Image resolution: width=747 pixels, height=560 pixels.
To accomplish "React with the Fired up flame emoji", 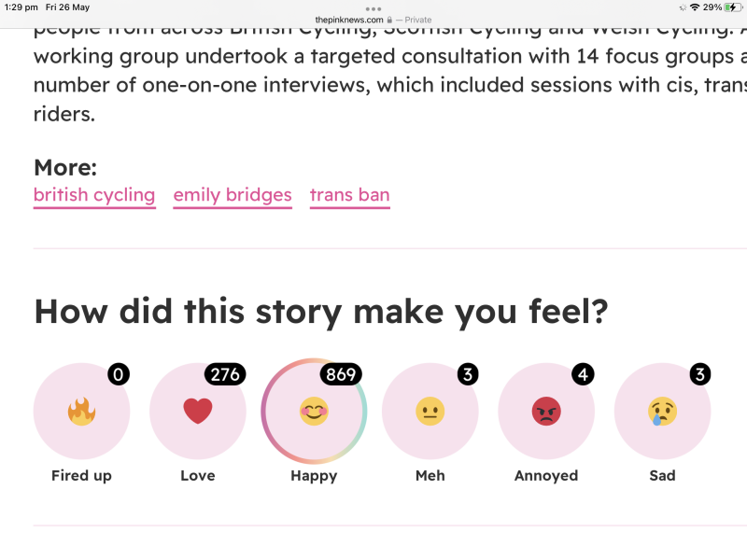I will (x=81, y=412).
